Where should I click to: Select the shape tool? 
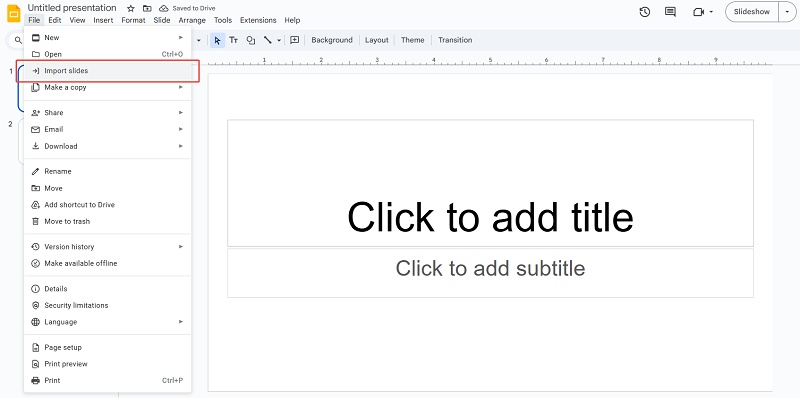pos(251,40)
